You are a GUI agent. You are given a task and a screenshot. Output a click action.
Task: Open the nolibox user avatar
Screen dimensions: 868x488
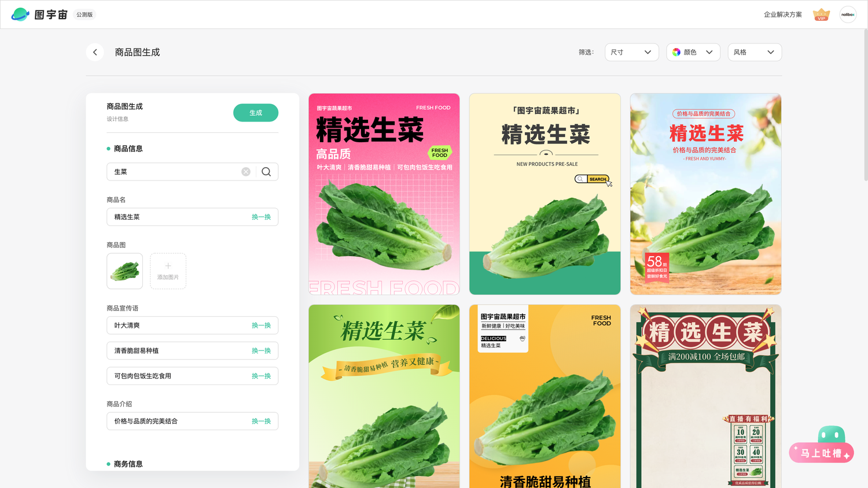click(x=848, y=14)
